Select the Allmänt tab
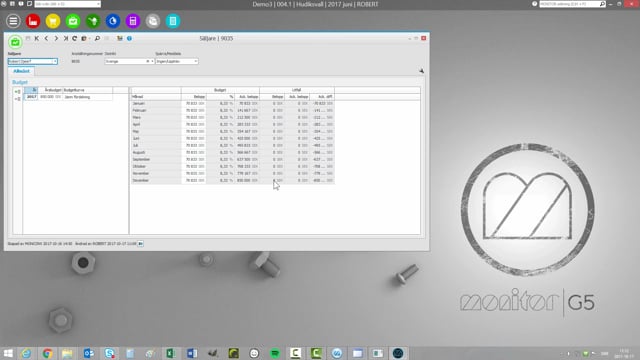Screen dimensions: 640x360 point(21,71)
